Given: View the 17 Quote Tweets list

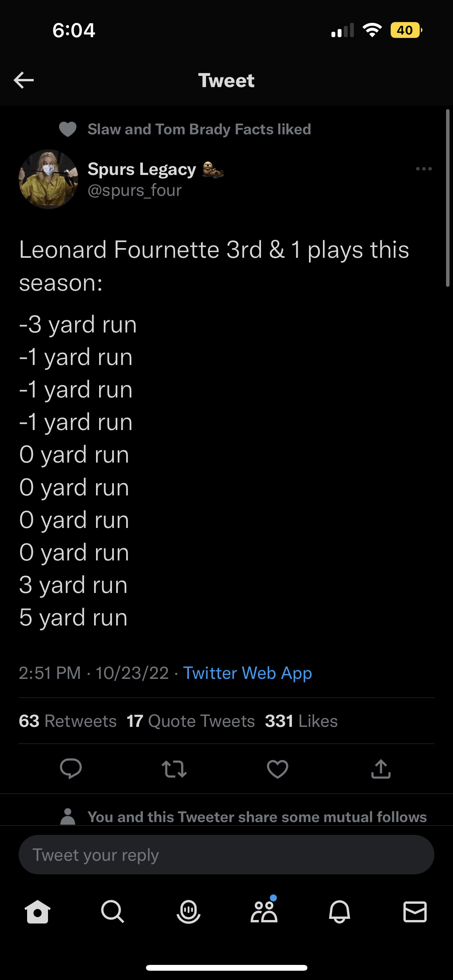Looking at the screenshot, I should 191,721.
